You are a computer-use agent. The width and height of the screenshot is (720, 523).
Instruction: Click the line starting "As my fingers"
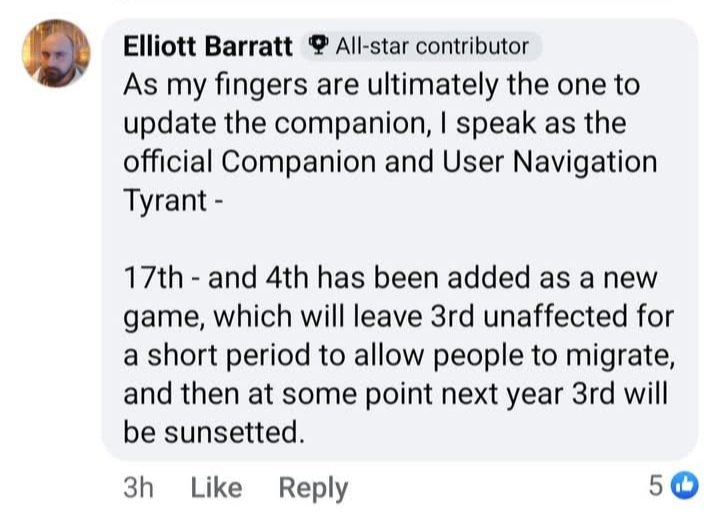pos(380,84)
